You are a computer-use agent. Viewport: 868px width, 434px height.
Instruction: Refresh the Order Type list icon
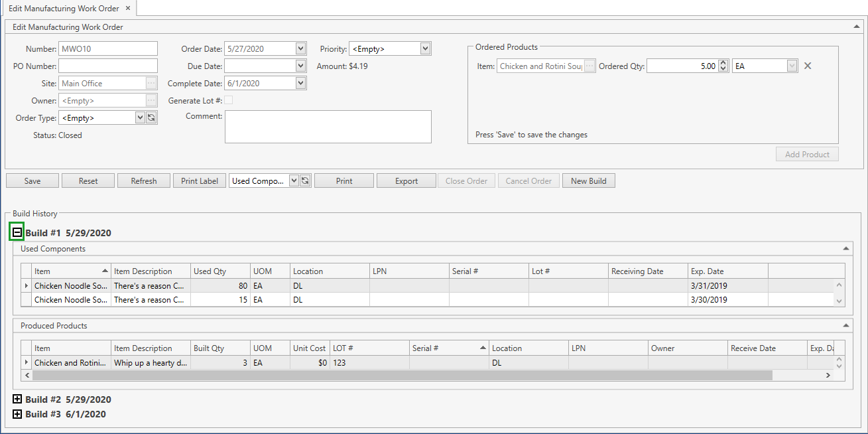point(151,118)
